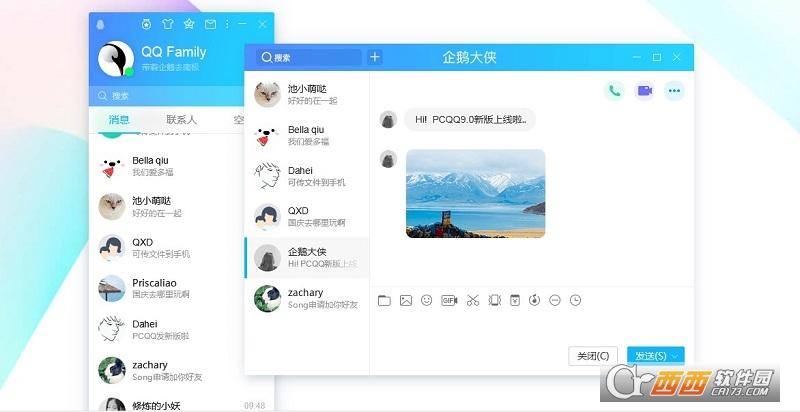The image size is (800, 412).
Task: Click the green online status indicator on avatar
Action: point(129,72)
